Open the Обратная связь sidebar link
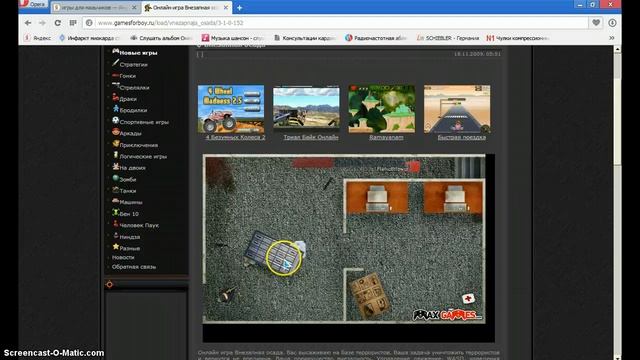640x360 pixels. point(134,267)
